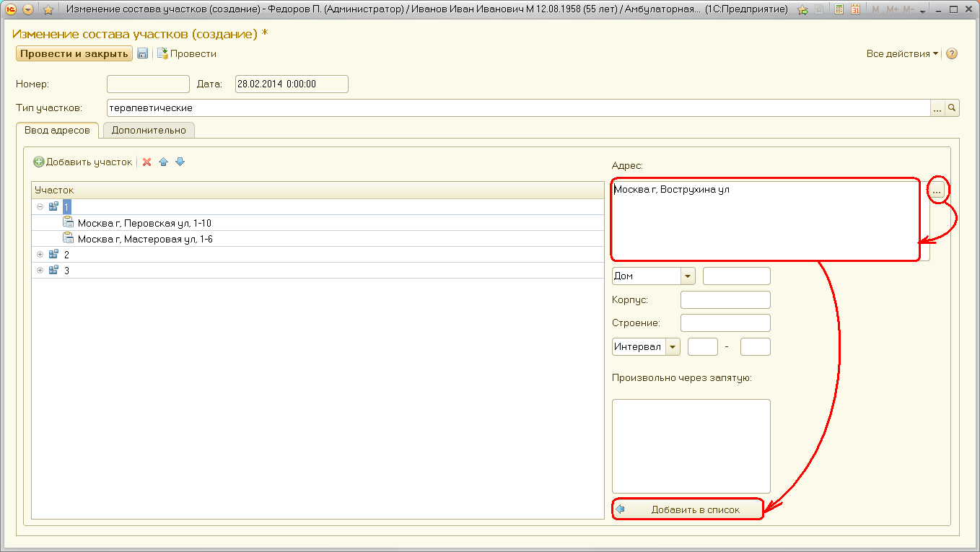Open the calendar icon in title bar
Screen dimensions: 980x552
(x=855, y=10)
